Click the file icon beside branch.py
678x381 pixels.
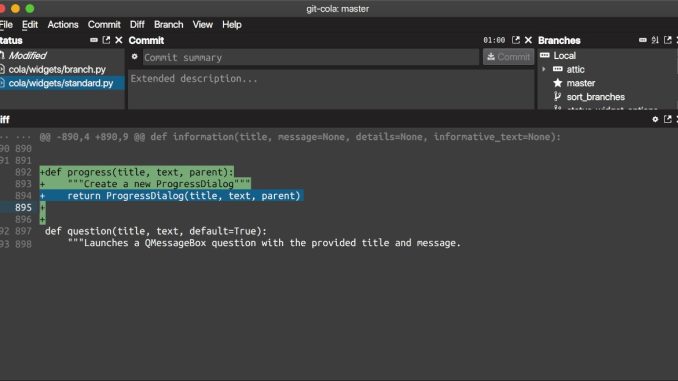[2, 69]
